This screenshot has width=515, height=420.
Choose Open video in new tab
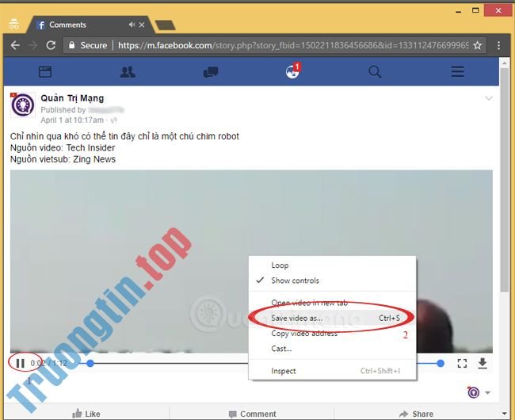point(333,303)
